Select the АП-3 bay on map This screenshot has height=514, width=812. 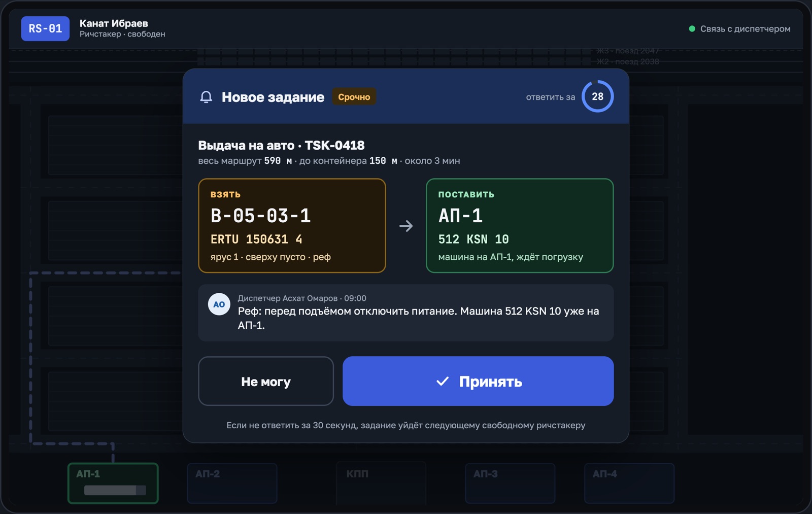pyautogui.click(x=510, y=483)
